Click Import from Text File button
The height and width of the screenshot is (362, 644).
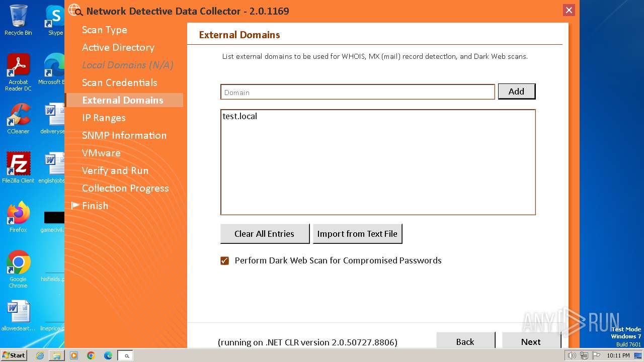pyautogui.click(x=357, y=234)
